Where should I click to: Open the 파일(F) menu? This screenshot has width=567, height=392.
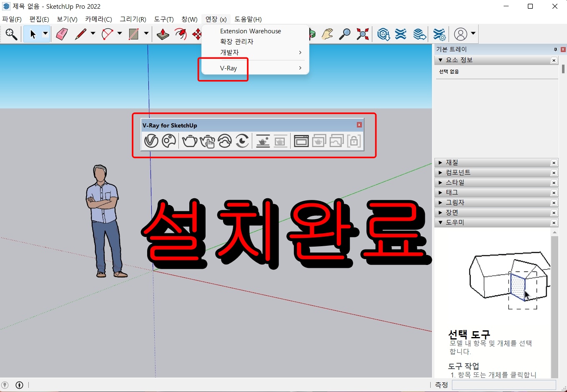tap(12, 19)
